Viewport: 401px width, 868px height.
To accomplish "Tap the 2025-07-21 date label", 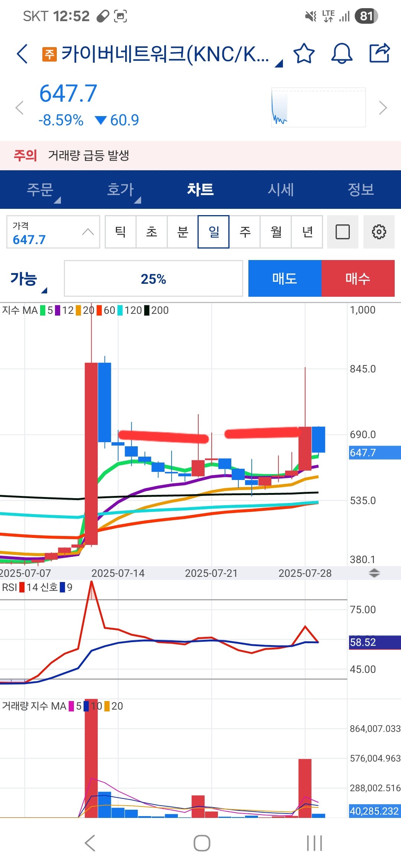I will (211, 573).
